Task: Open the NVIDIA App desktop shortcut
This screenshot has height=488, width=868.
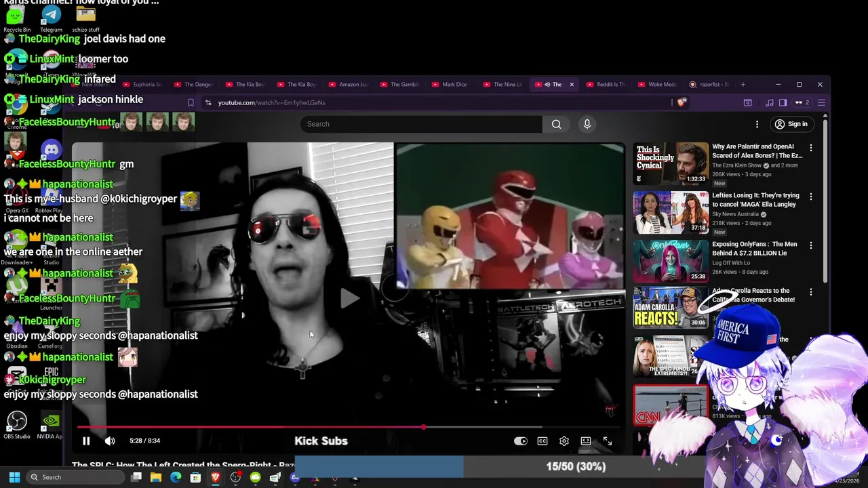Action: point(50,425)
